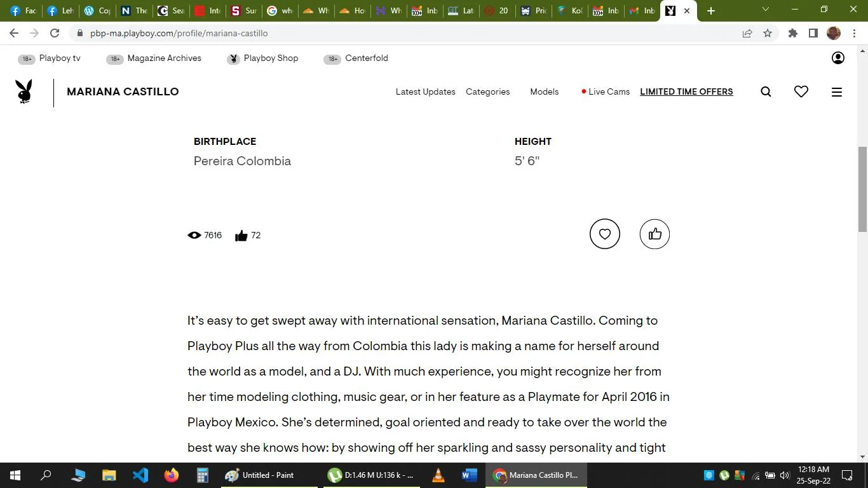868x488 pixels.
Task: Open Windows taskbar search
Action: point(46,475)
